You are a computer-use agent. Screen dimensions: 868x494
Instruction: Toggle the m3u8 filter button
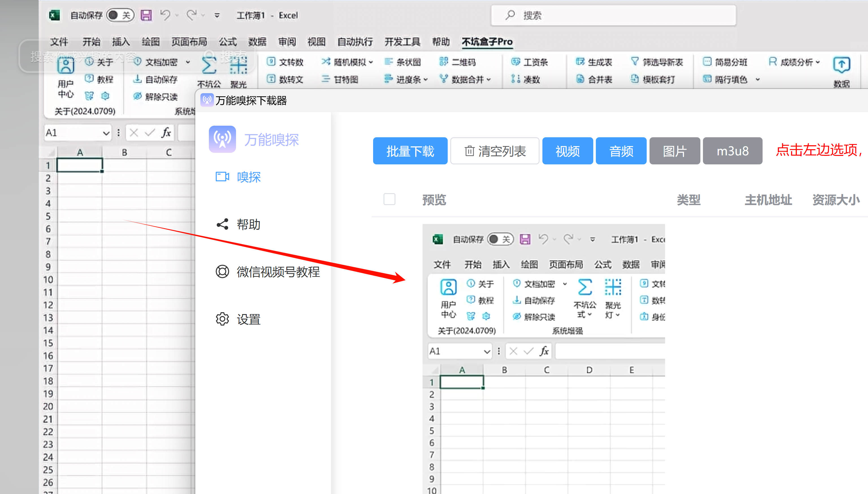(x=733, y=151)
